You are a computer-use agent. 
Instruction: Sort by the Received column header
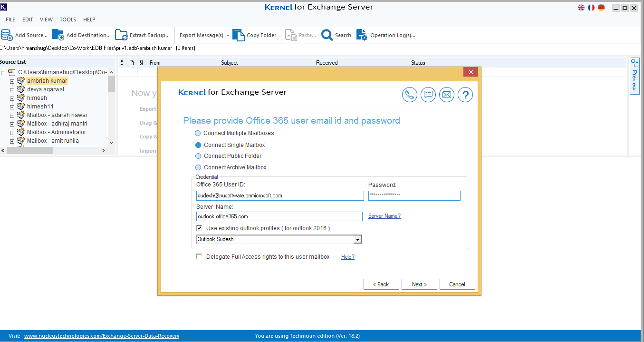(x=327, y=63)
